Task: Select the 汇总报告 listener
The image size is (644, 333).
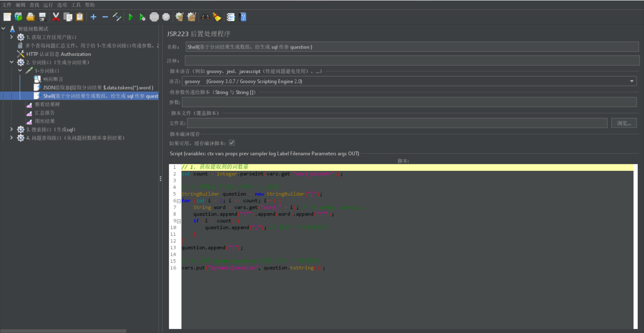Action: click(44, 113)
